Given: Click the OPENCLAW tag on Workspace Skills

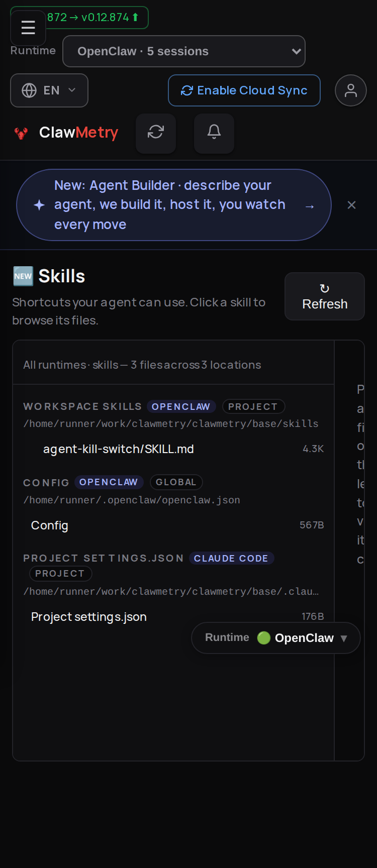Looking at the screenshot, I should [181, 406].
